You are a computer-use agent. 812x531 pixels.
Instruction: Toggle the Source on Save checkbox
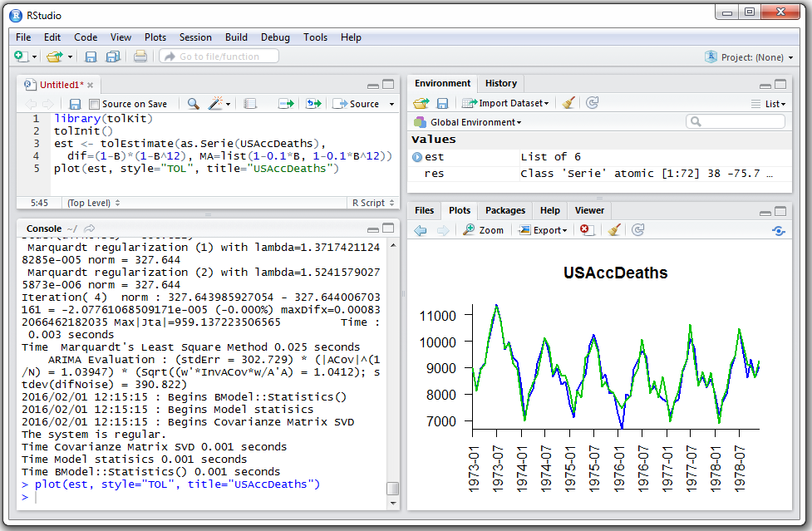pos(95,104)
